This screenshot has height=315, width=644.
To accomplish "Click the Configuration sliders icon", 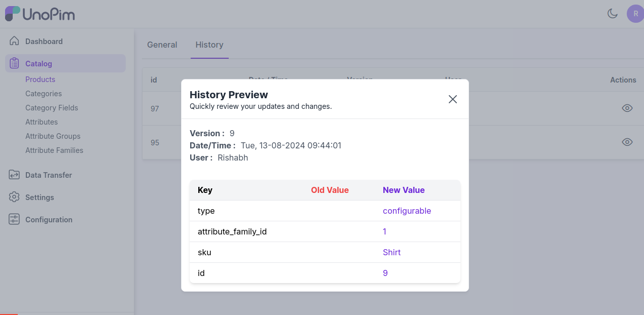I will pyautogui.click(x=14, y=219).
